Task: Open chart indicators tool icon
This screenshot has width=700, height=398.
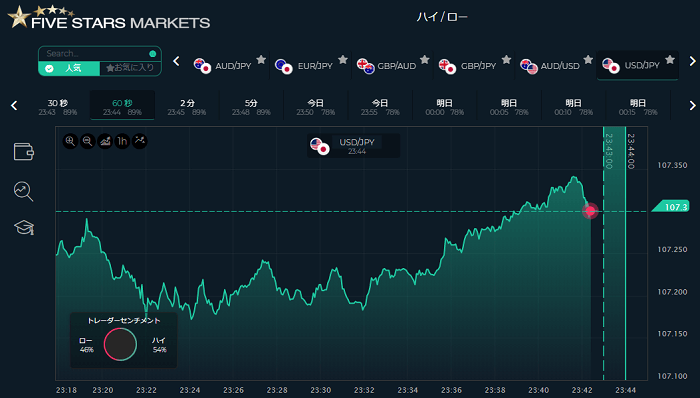Action: 140,141
